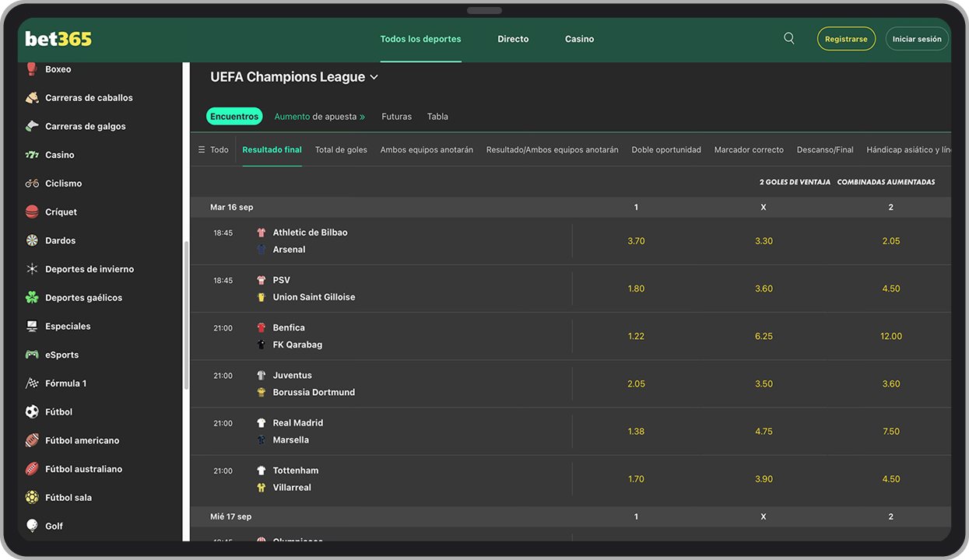The height and width of the screenshot is (560, 969).
Task: Select the Descanso/Final market tab
Action: pos(825,149)
